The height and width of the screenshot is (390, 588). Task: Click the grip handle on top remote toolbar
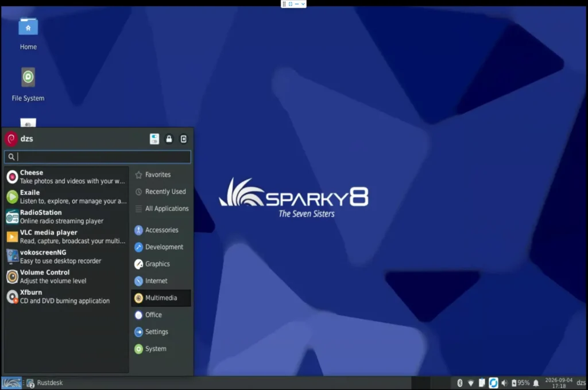(284, 4)
